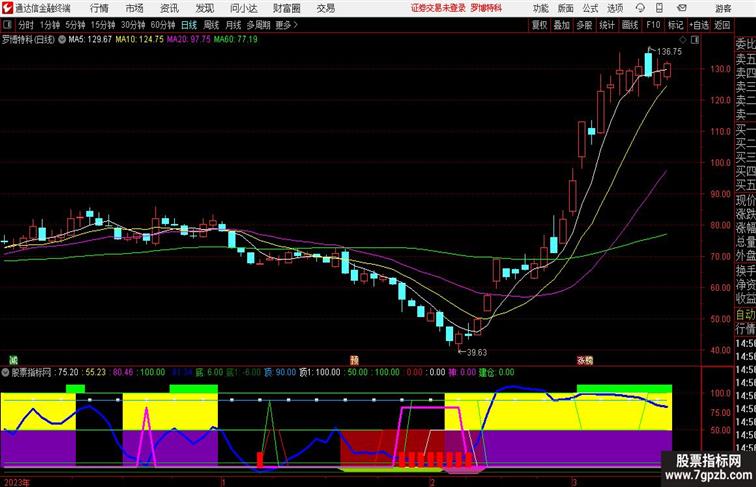Switch to the 分时 period tab

pyautogui.click(x=26, y=25)
